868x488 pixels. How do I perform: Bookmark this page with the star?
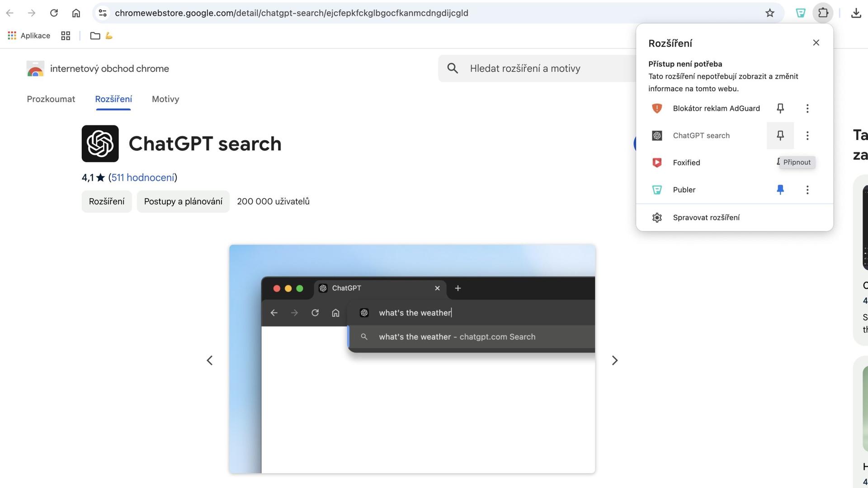click(x=770, y=13)
